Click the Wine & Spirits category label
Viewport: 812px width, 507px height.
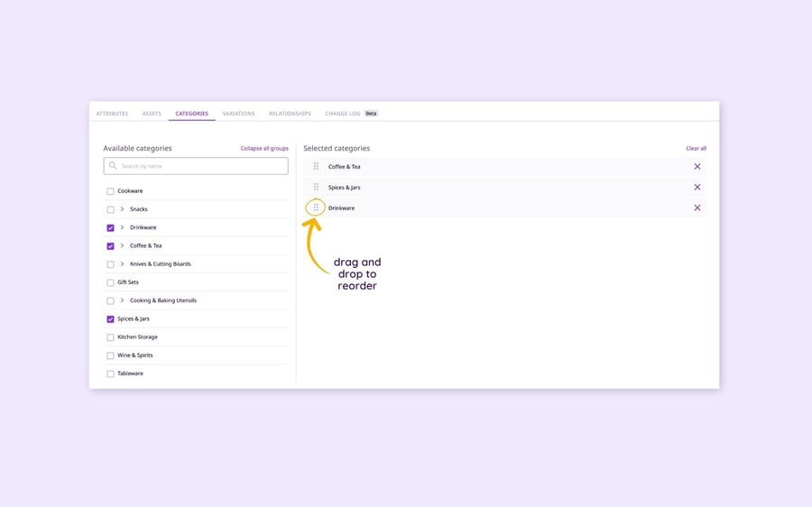[135, 355]
